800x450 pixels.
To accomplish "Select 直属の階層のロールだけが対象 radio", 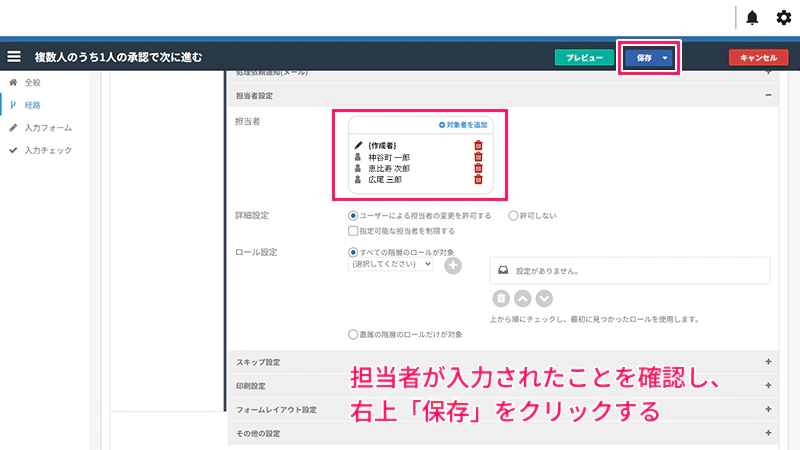I will tap(353, 335).
